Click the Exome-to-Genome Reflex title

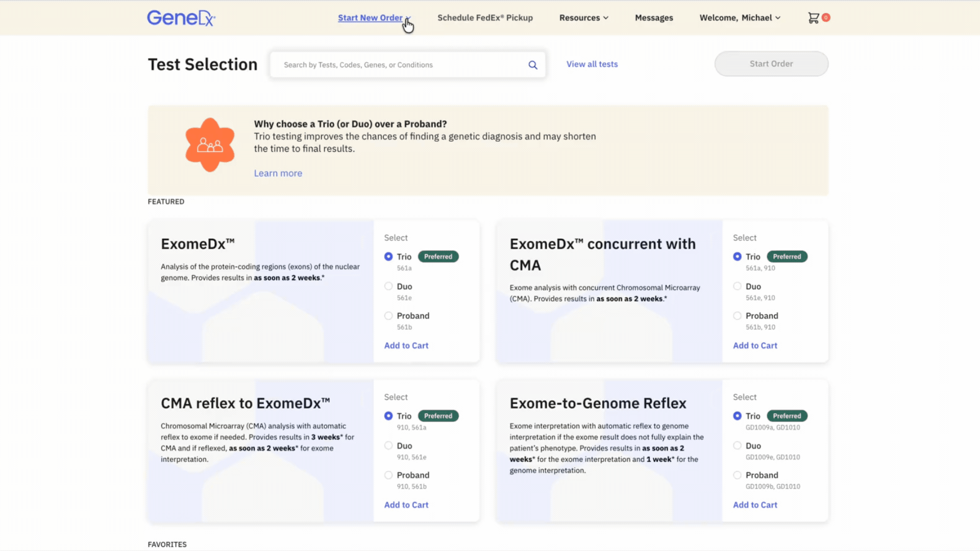tap(598, 403)
